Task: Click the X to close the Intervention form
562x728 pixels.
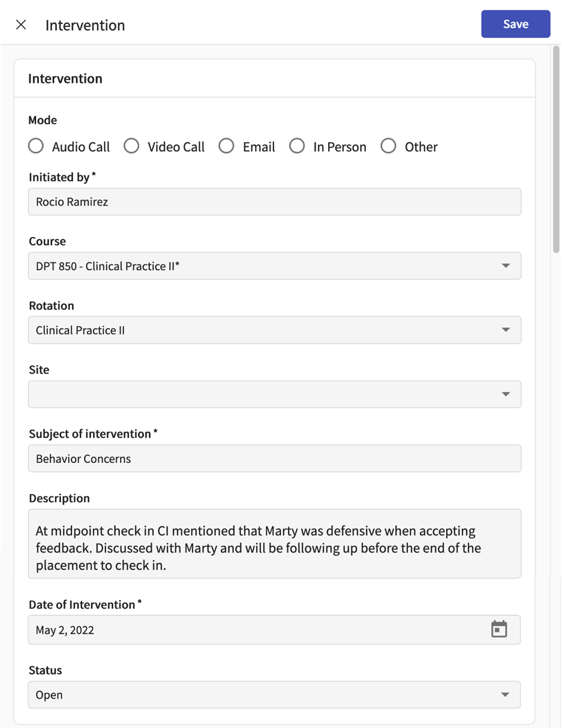Action: tap(21, 25)
